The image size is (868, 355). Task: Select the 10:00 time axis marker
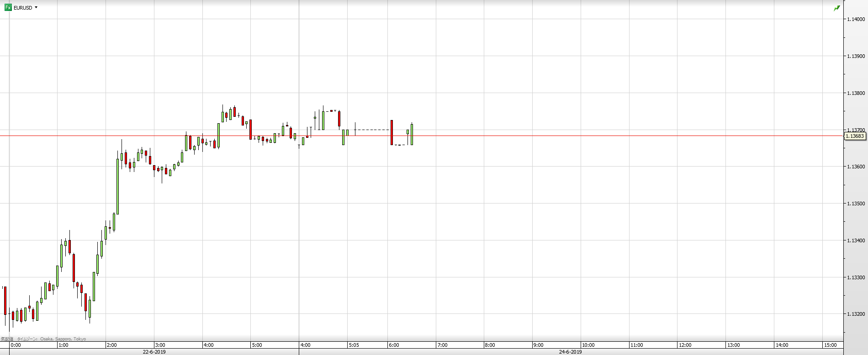[588, 345]
